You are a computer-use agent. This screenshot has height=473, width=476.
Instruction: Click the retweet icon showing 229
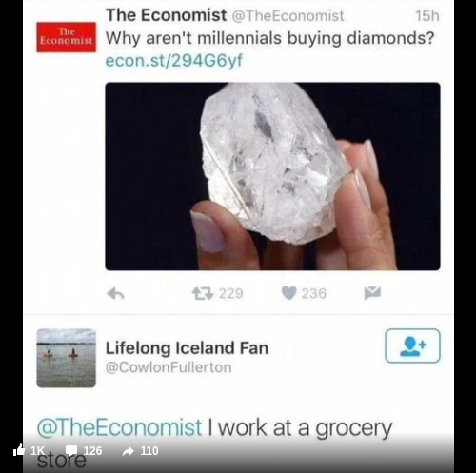pos(203,293)
